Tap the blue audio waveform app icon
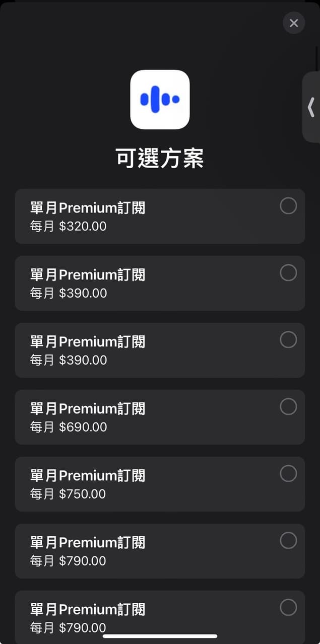The image size is (320, 644). click(160, 100)
